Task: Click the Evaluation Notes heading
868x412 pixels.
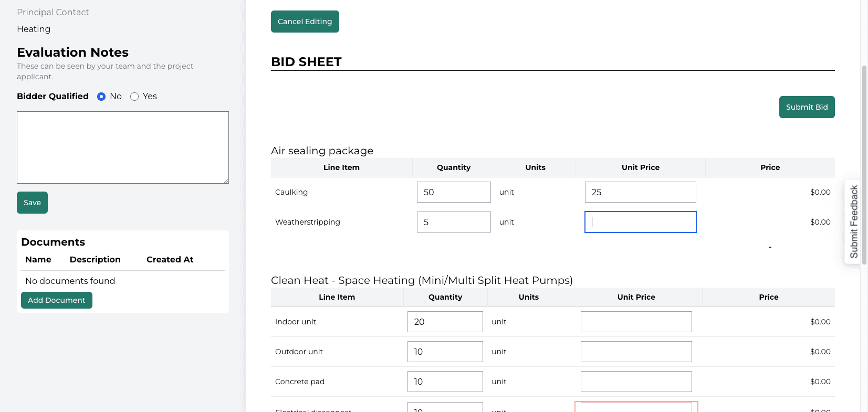Action: click(x=72, y=52)
